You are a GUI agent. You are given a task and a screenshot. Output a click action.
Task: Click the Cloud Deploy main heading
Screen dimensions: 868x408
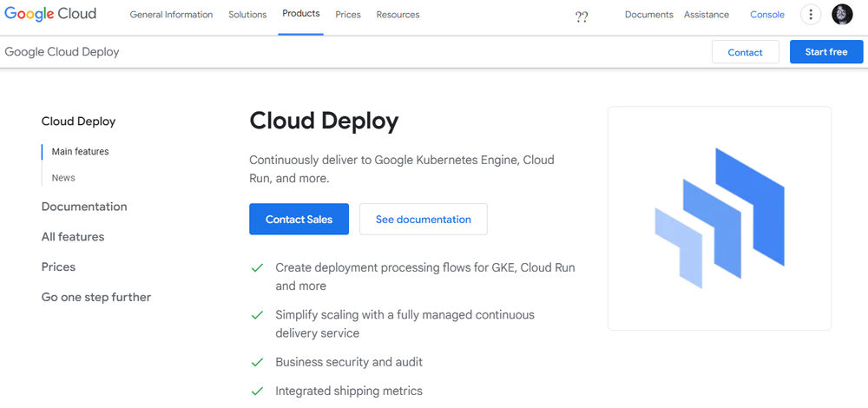tap(324, 121)
